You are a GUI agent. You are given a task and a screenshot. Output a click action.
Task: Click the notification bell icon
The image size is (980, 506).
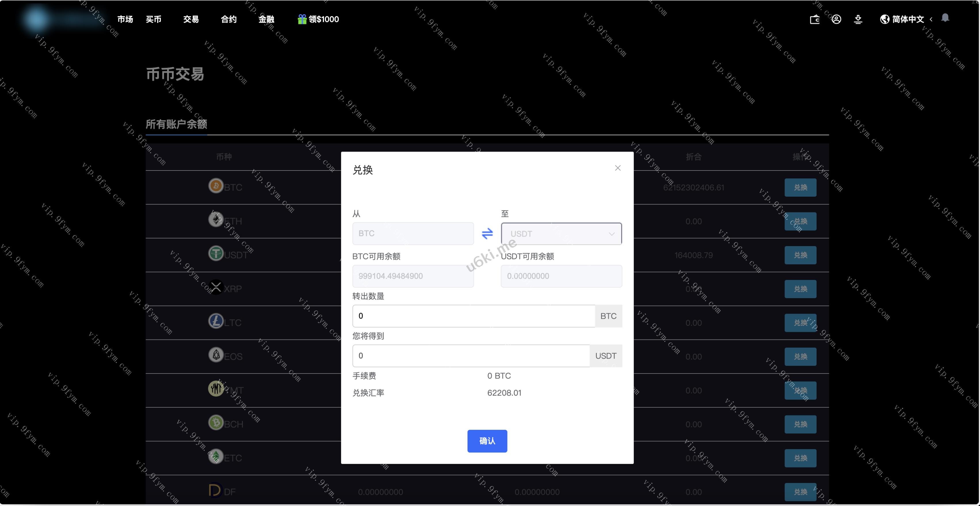(945, 18)
